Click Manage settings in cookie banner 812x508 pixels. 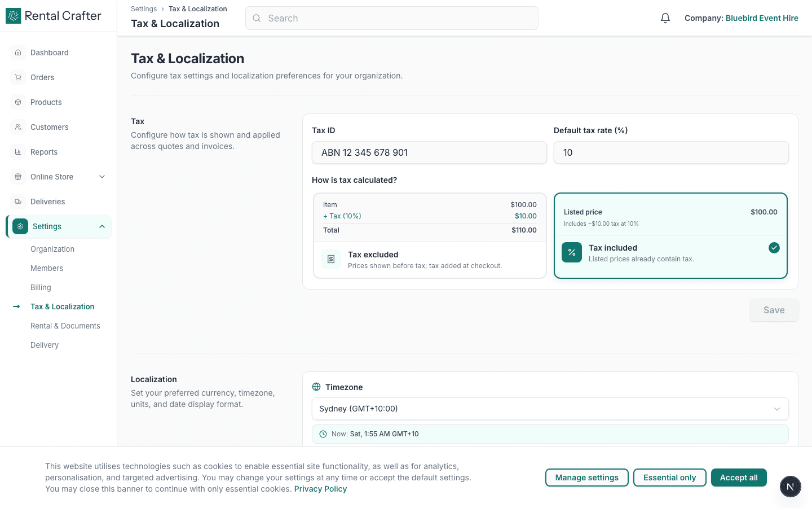586,478
